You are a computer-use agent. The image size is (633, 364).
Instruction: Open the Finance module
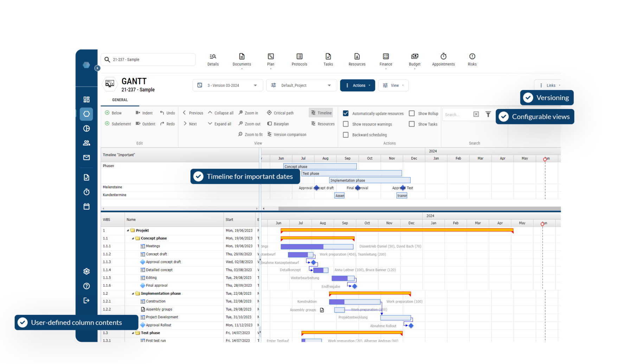[x=385, y=60]
